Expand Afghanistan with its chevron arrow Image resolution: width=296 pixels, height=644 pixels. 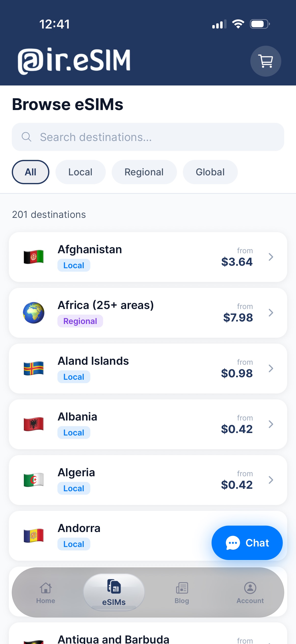click(271, 257)
